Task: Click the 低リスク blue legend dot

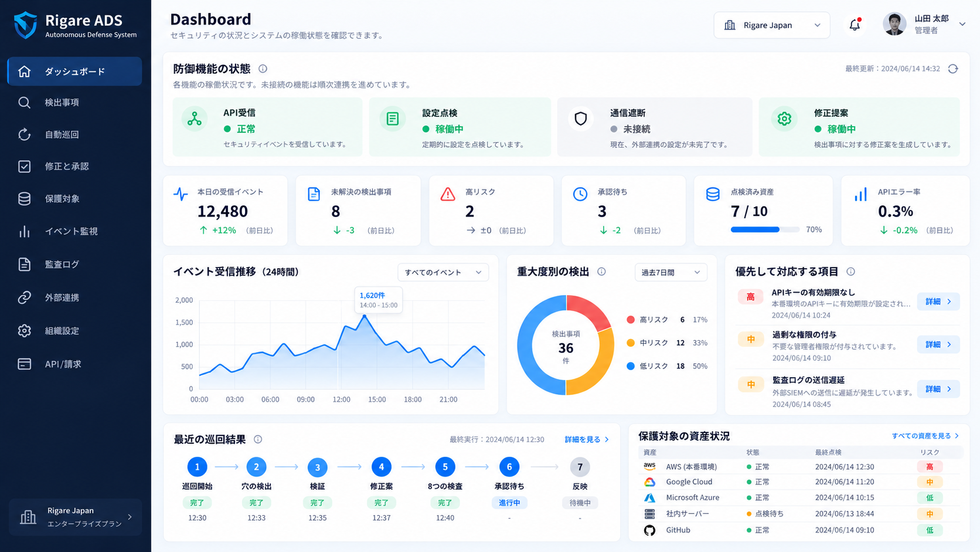Action: coord(631,366)
